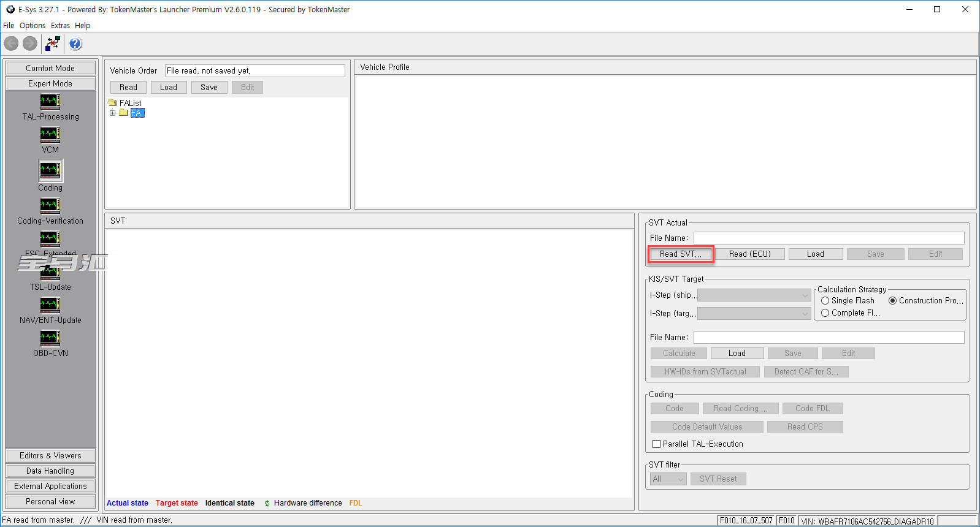
Task: Click the SVT Actual File Name field
Action: click(x=829, y=238)
